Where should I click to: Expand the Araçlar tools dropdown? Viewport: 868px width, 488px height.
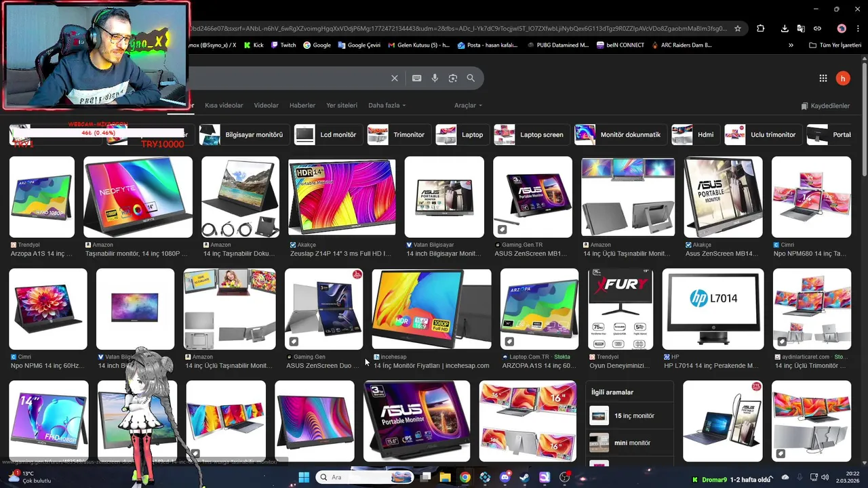coord(468,106)
